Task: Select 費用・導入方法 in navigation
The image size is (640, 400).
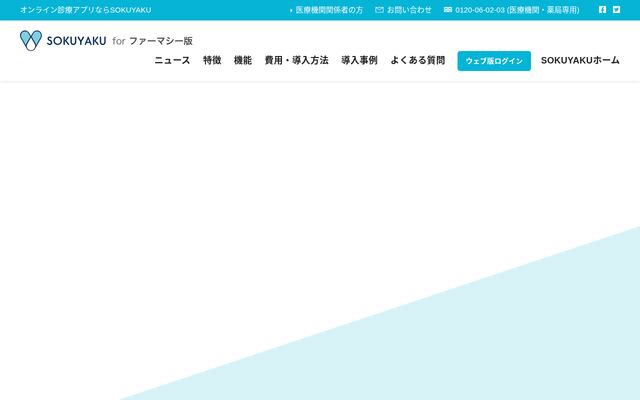Action: coord(297,60)
